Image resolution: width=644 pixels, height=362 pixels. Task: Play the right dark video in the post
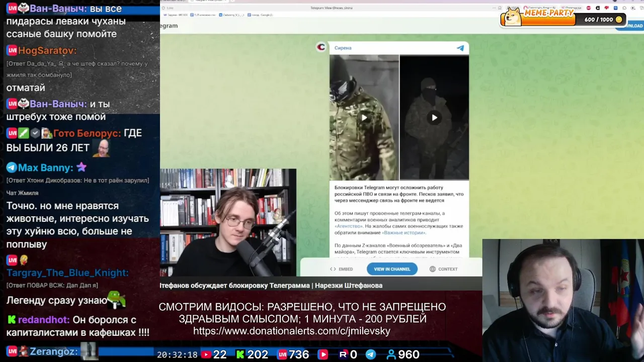coord(434,118)
